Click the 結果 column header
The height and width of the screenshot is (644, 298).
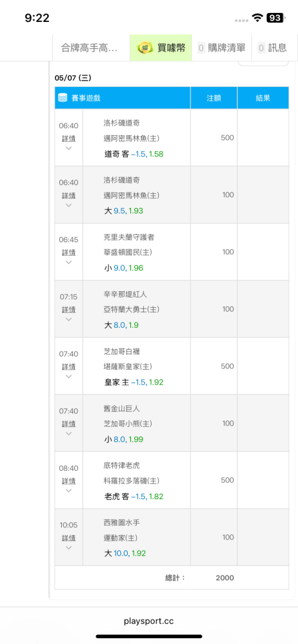(x=263, y=98)
